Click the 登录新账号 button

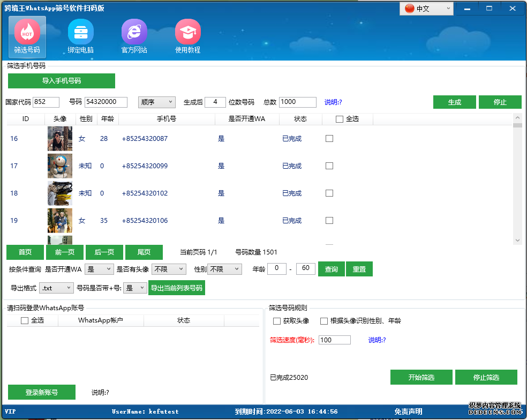(42, 392)
